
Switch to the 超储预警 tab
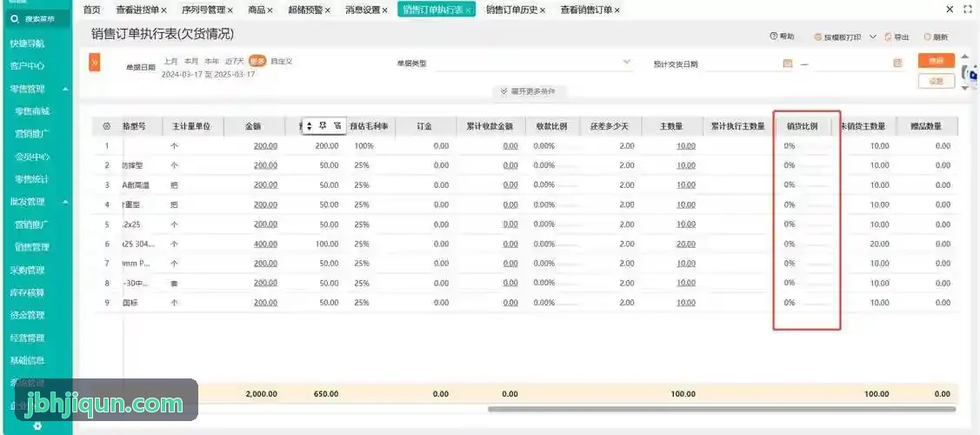click(x=305, y=10)
